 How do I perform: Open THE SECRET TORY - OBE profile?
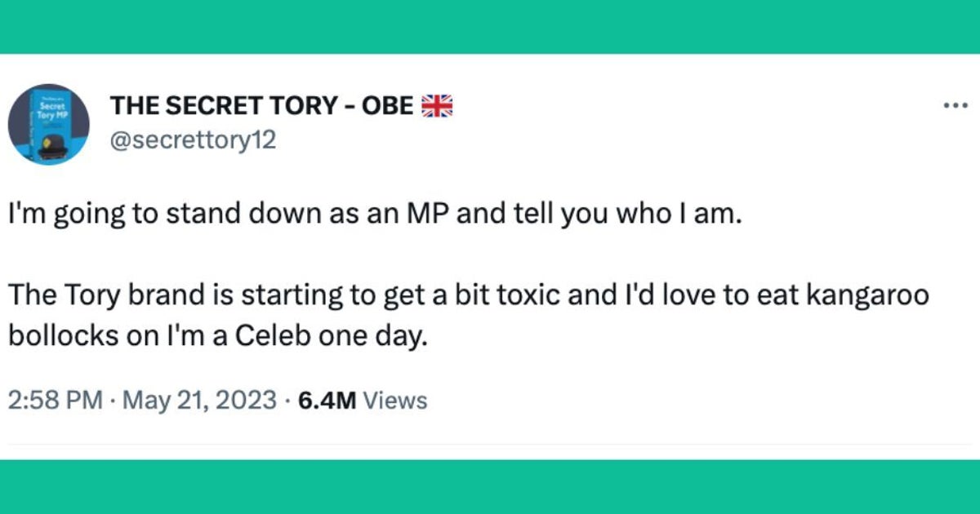point(245,104)
